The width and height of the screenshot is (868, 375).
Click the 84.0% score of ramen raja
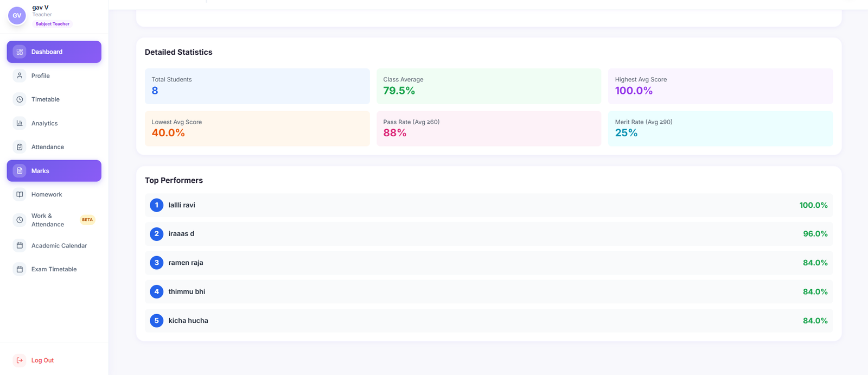point(815,263)
